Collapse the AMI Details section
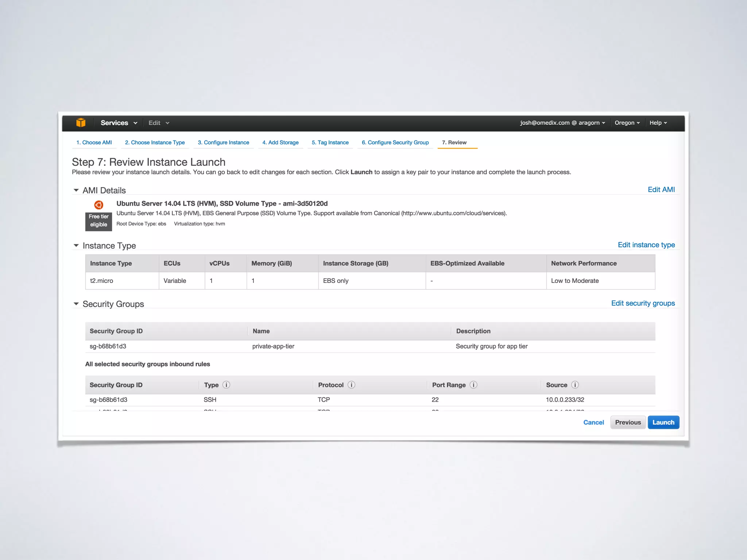The image size is (747, 560). point(76,190)
